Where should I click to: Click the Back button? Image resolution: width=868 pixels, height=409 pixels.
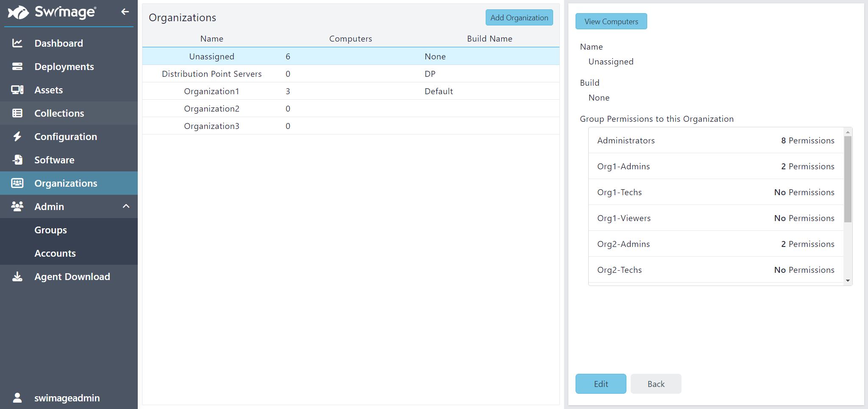[x=656, y=384]
